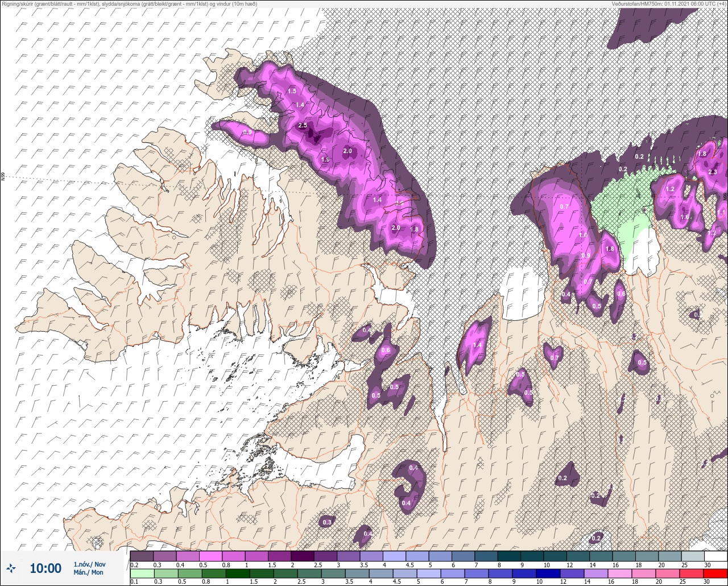Pick the top-row legend swatch labelled 14
Image resolution: width=728 pixels, height=586 pixels.
click(601, 556)
